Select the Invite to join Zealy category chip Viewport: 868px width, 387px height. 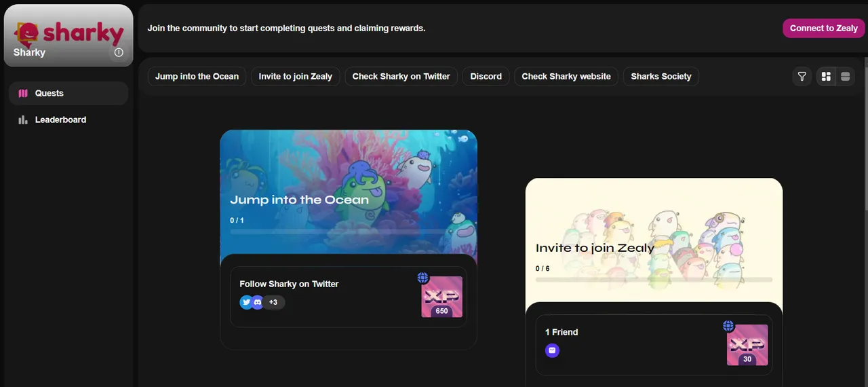coord(296,77)
